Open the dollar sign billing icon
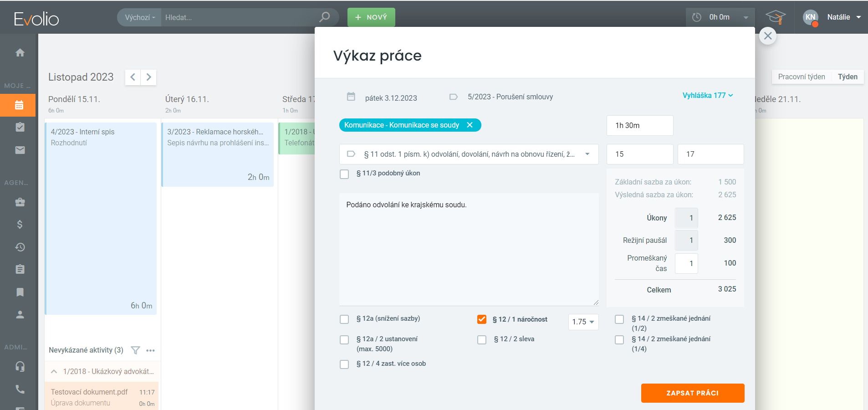Viewport: 868px width, 410px height. tap(20, 224)
